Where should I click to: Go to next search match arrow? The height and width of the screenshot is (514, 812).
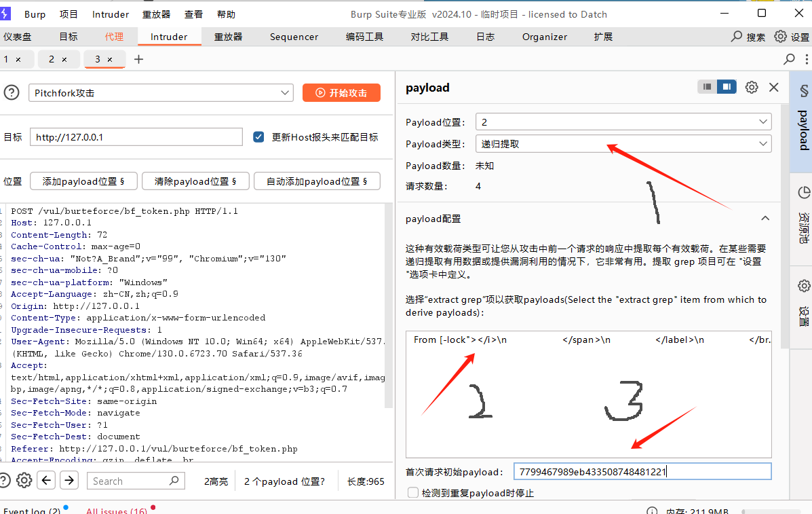(x=69, y=480)
